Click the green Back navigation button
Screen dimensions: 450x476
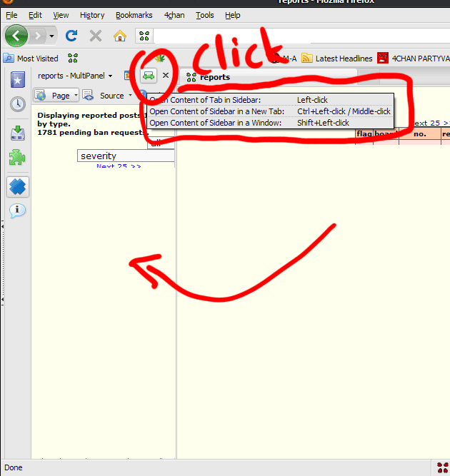(x=16, y=35)
